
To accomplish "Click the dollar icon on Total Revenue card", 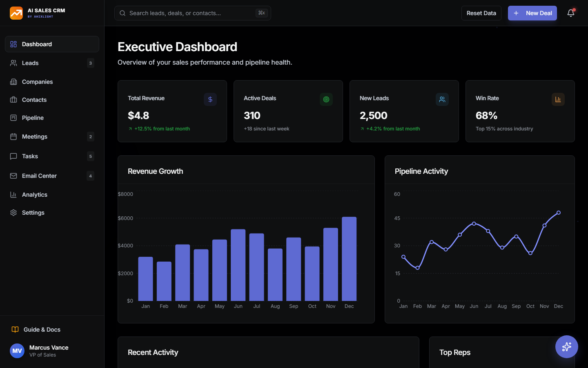I will [210, 99].
